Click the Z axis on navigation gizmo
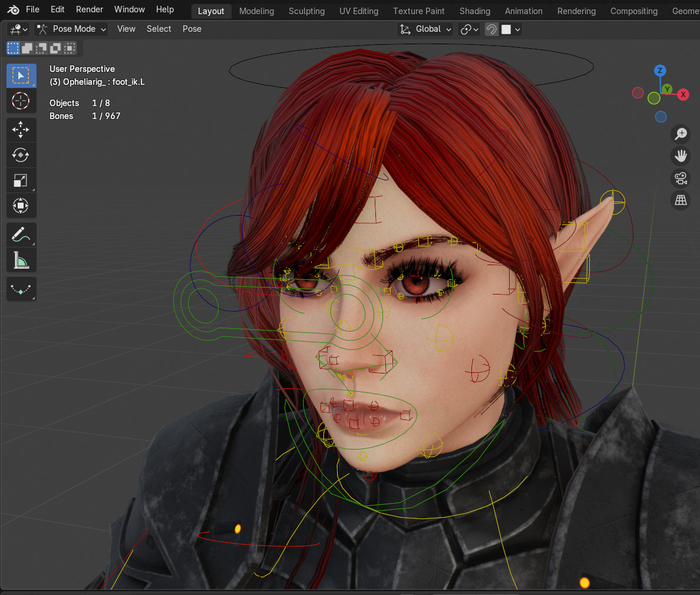Viewport: 700px width, 595px height. coord(660,71)
